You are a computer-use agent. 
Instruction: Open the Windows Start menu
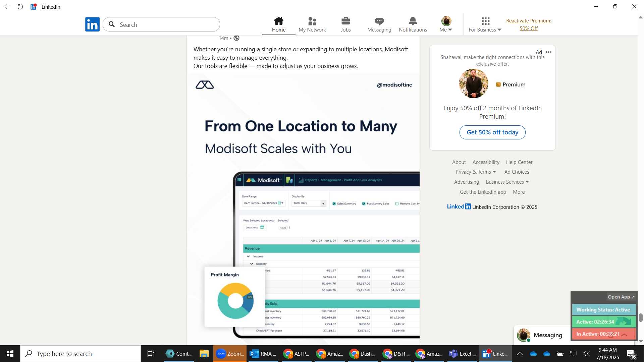tap(10, 354)
